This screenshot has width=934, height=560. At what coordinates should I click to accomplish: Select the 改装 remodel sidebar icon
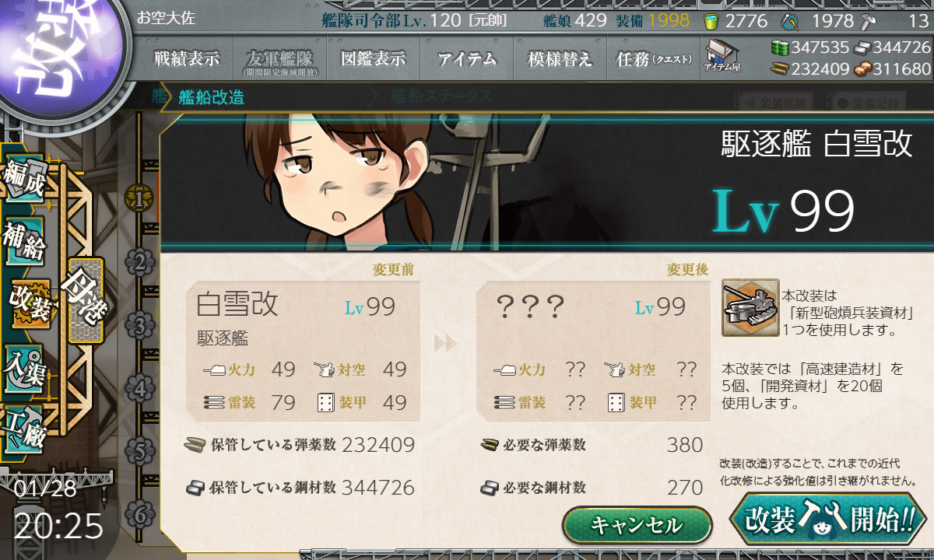[x=28, y=304]
